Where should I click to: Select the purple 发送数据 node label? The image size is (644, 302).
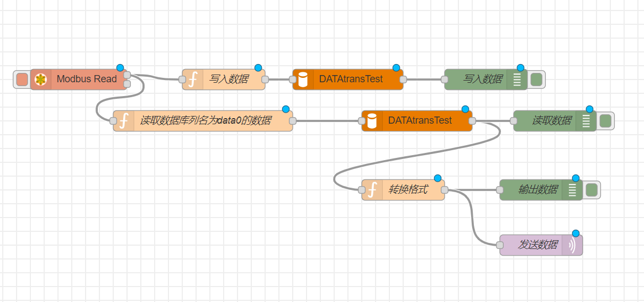click(x=537, y=245)
